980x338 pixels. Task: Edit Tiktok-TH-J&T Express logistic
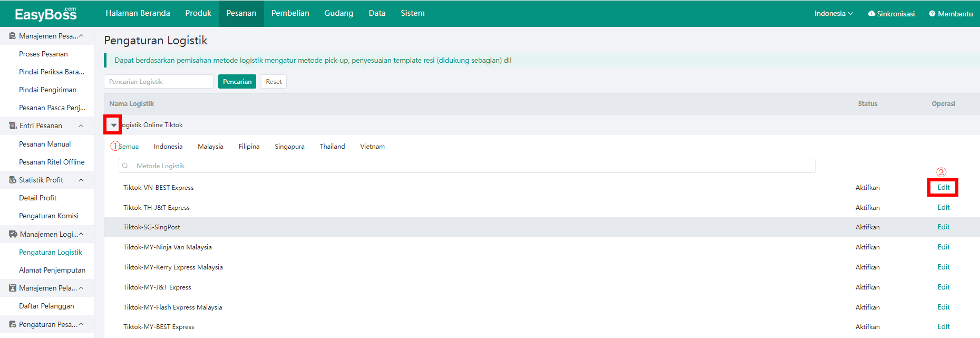point(944,207)
